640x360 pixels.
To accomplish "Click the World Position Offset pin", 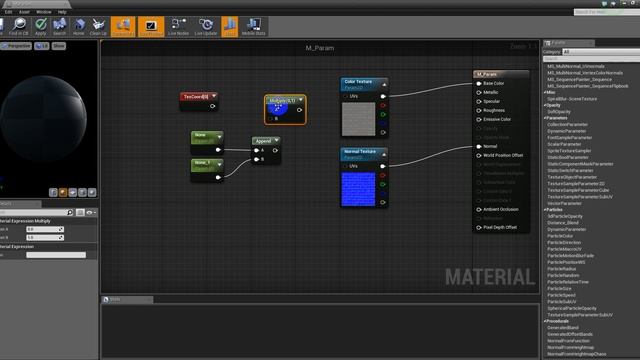I will click(x=479, y=156).
